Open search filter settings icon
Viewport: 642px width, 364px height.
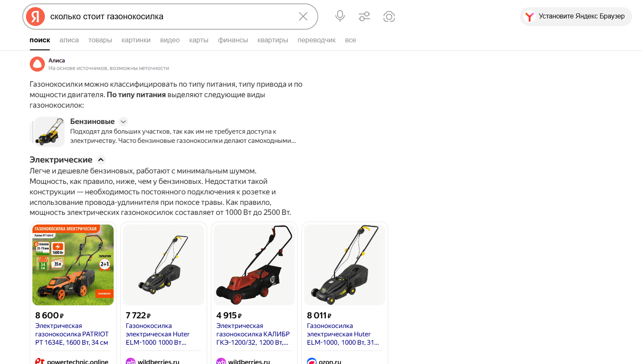click(364, 16)
